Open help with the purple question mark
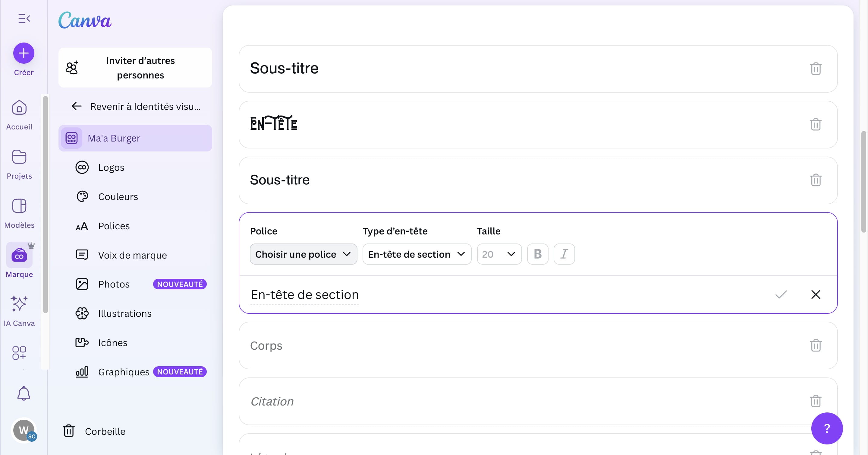 827,428
